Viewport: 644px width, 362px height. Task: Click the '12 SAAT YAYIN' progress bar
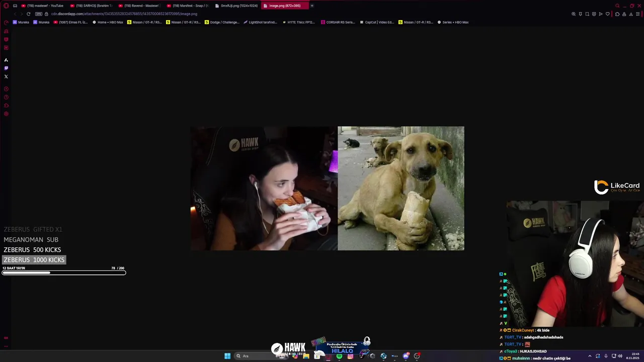tap(64, 273)
